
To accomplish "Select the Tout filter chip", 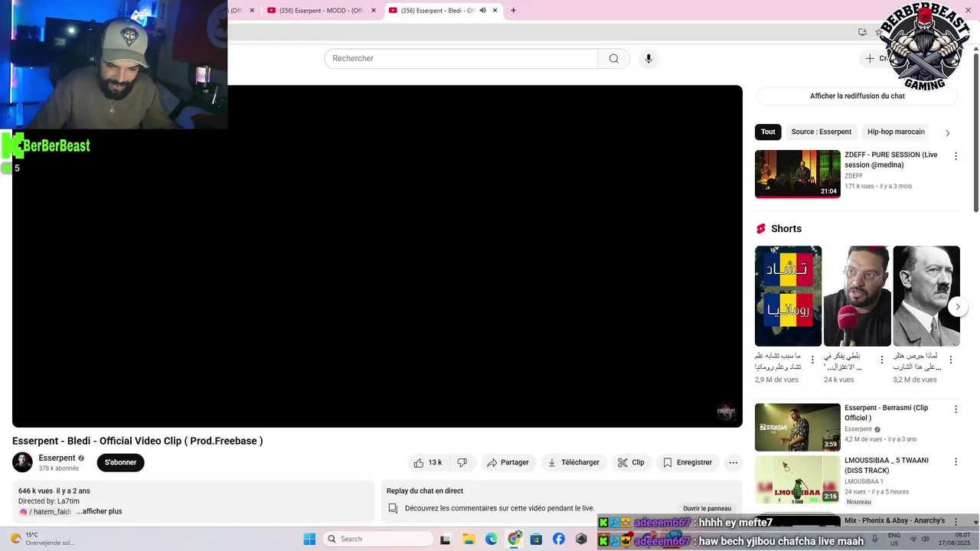I will (768, 132).
